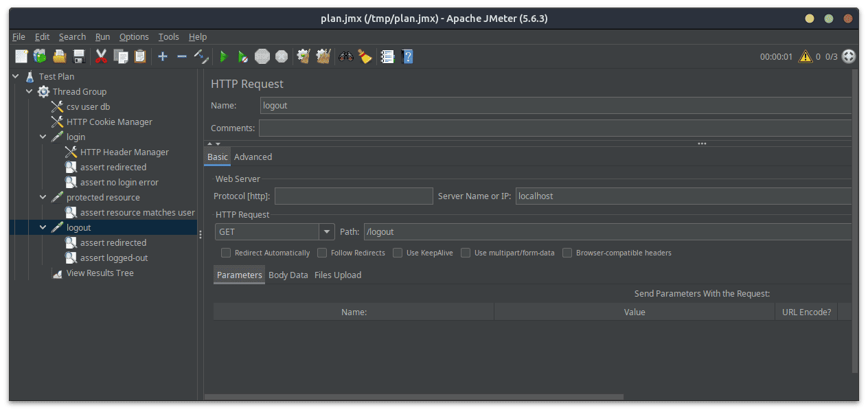This screenshot has height=412, width=868.
Task: Click the Help question mark book icon
Action: 407,57
